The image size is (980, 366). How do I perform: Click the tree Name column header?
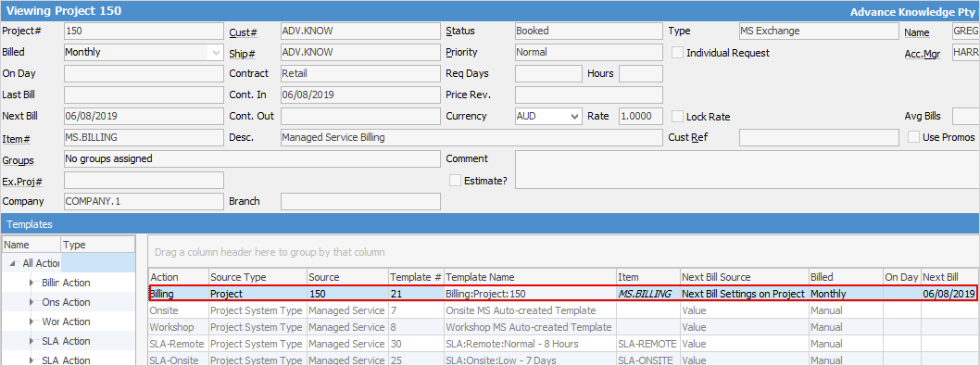pos(31,245)
